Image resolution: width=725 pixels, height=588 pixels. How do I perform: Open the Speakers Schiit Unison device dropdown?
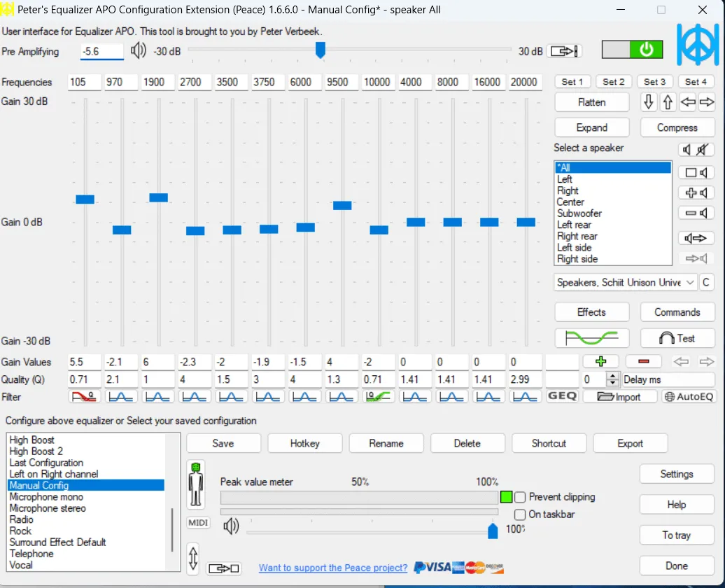point(625,282)
